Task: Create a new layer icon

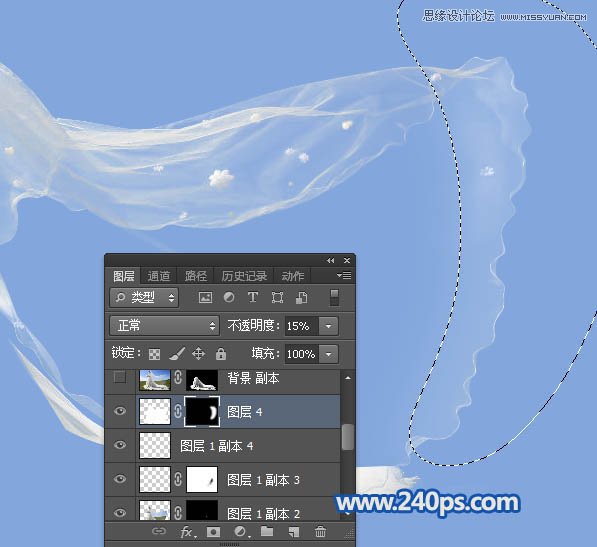Action: click(294, 532)
